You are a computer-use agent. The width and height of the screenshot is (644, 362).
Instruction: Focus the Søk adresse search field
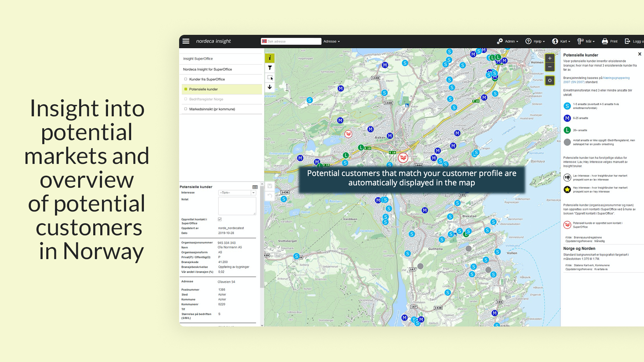coord(291,41)
